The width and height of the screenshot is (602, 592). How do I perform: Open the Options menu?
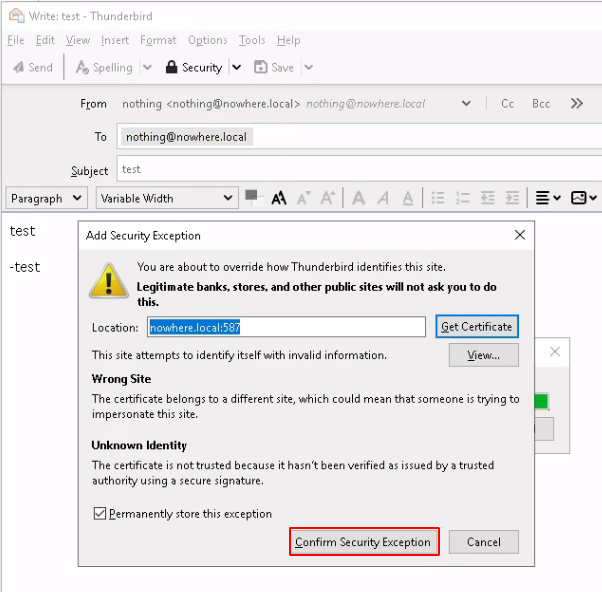(x=208, y=40)
